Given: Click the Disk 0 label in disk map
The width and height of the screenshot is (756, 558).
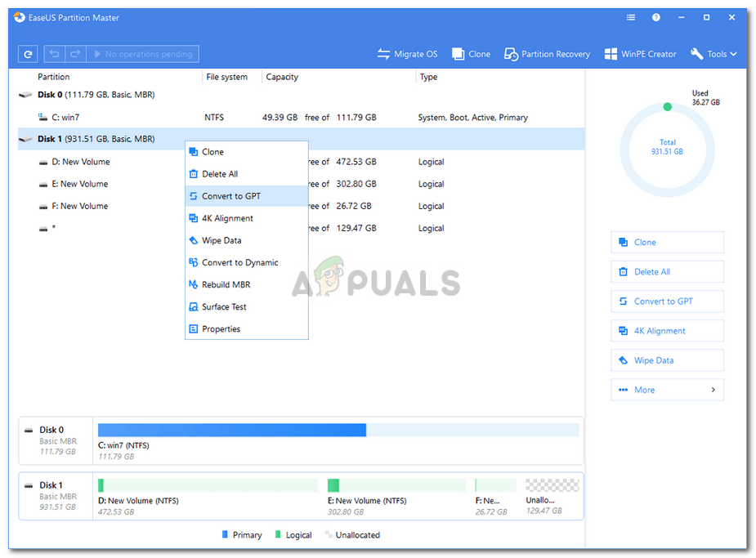Looking at the screenshot, I should [x=51, y=430].
